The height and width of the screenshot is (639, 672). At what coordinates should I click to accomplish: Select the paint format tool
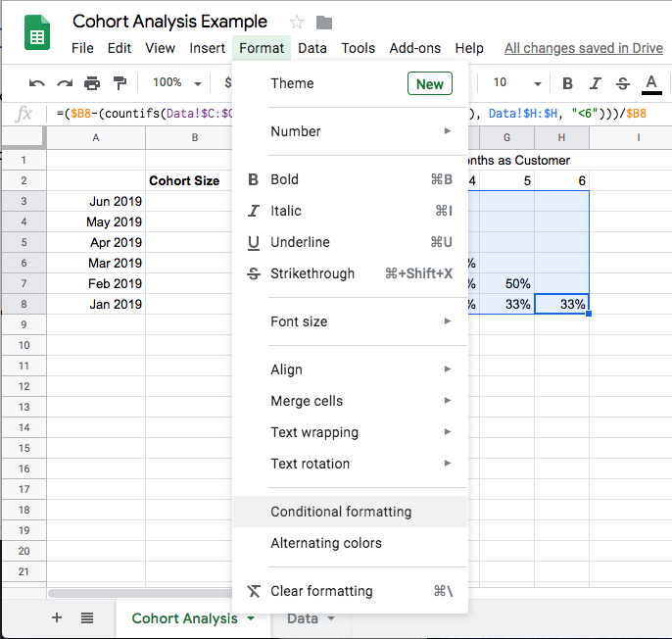120,83
